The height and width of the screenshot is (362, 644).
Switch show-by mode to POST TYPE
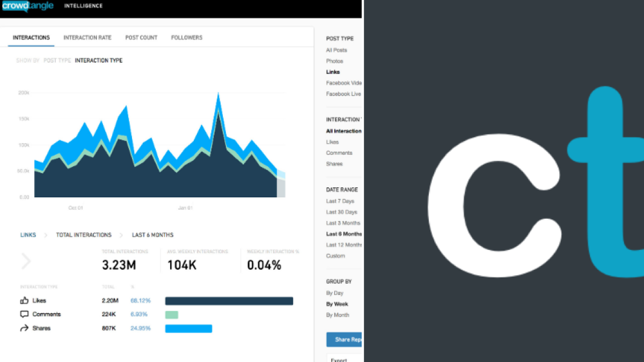pyautogui.click(x=57, y=60)
